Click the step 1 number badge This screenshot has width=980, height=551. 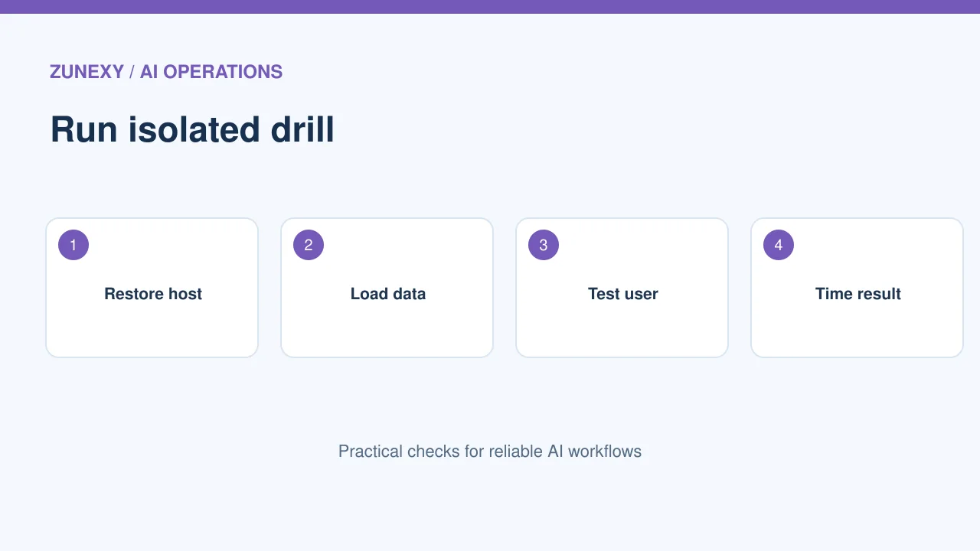tap(73, 245)
